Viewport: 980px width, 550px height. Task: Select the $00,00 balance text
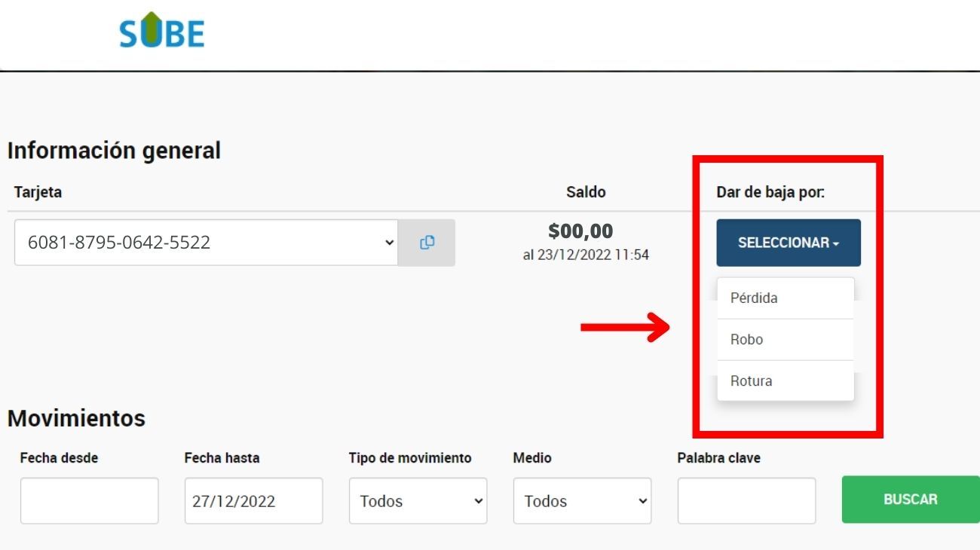(580, 231)
